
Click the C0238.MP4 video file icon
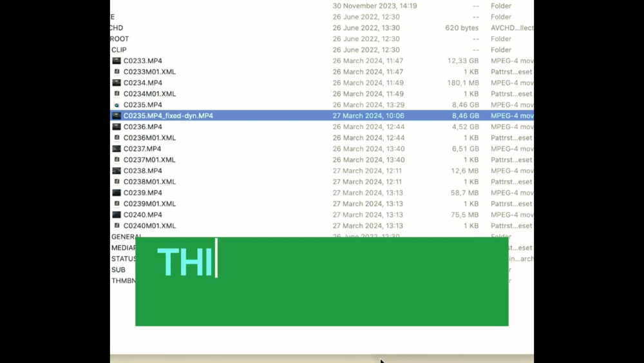(x=117, y=171)
